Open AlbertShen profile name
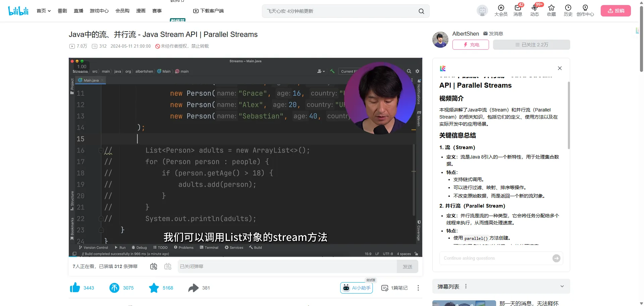The width and height of the screenshot is (644, 306). coord(466,34)
